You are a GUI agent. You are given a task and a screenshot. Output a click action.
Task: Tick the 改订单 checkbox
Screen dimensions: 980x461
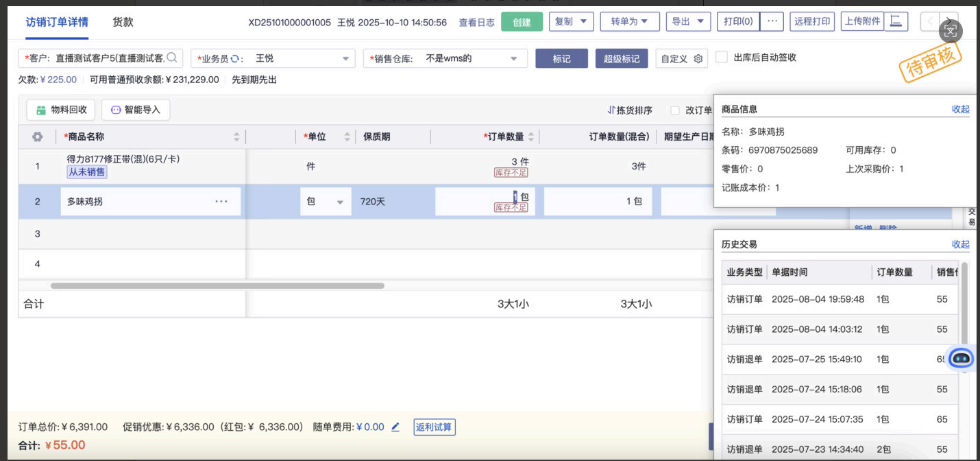pos(675,110)
